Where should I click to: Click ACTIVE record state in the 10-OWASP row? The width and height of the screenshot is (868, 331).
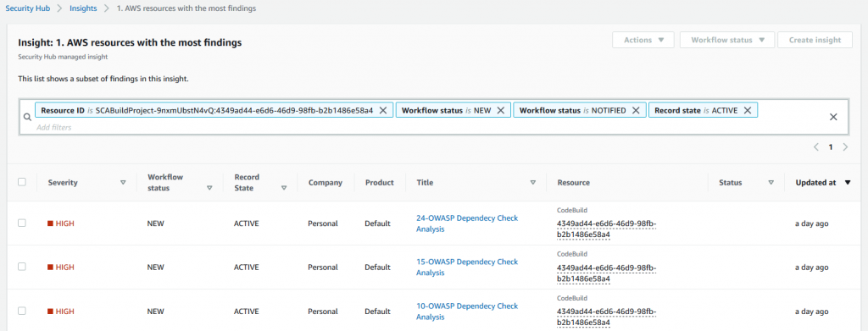(x=247, y=312)
